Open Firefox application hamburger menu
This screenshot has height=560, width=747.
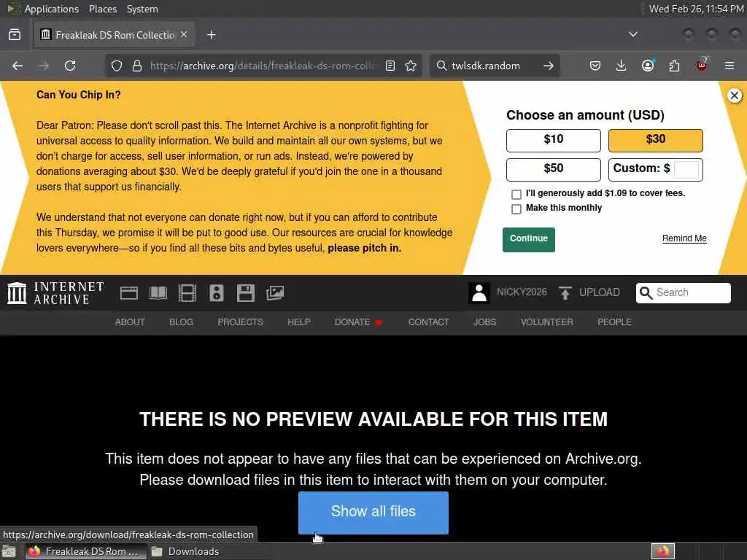point(729,66)
